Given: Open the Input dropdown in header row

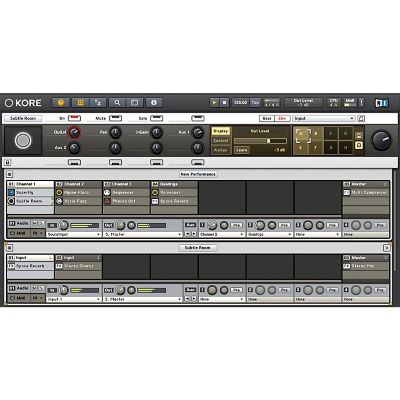Looking at the screenshot, I should pos(324,118).
